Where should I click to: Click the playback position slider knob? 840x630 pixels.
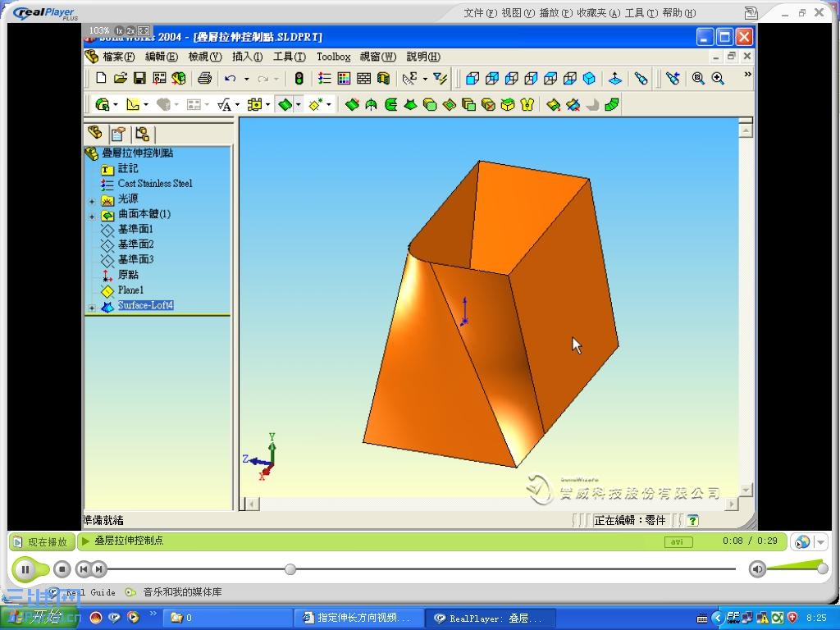click(x=290, y=569)
